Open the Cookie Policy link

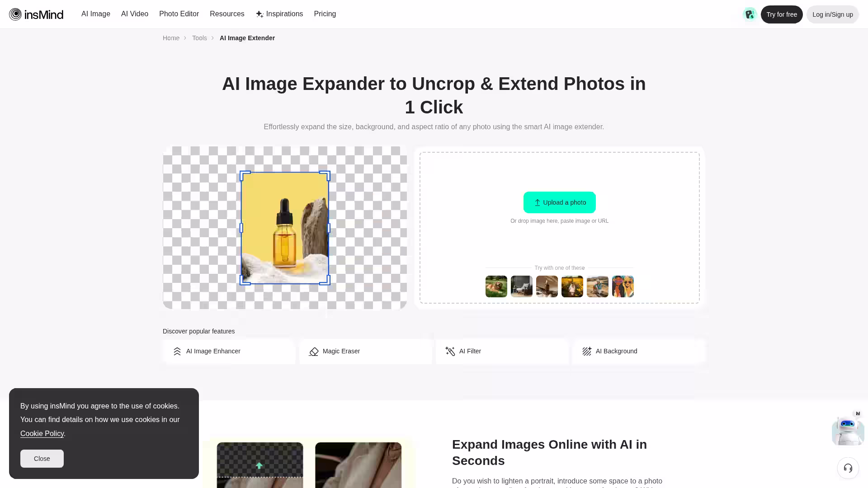[x=42, y=434]
